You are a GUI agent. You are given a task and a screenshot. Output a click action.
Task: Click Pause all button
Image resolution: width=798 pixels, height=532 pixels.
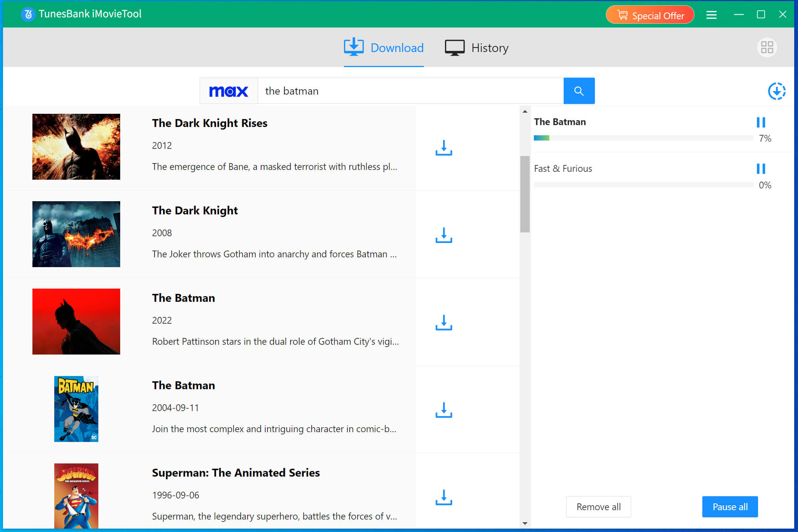730,507
